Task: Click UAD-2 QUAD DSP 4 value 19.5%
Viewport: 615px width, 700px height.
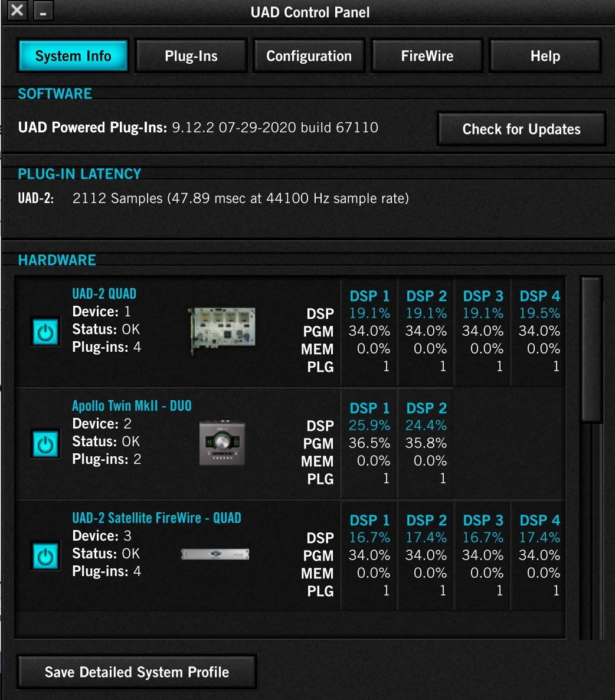Action: 539,313
